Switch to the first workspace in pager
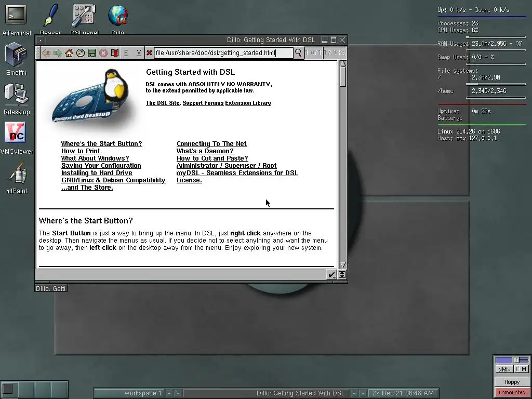The height and width of the screenshot is (399, 532). pyautogui.click(x=9, y=389)
